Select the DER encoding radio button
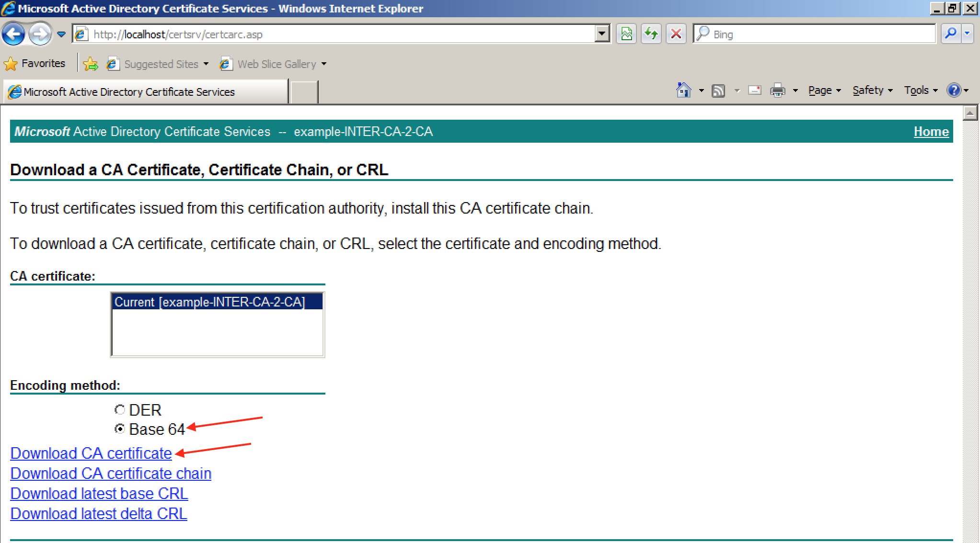Image resolution: width=980 pixels, height=543 pixels. [x=120, y=410]
